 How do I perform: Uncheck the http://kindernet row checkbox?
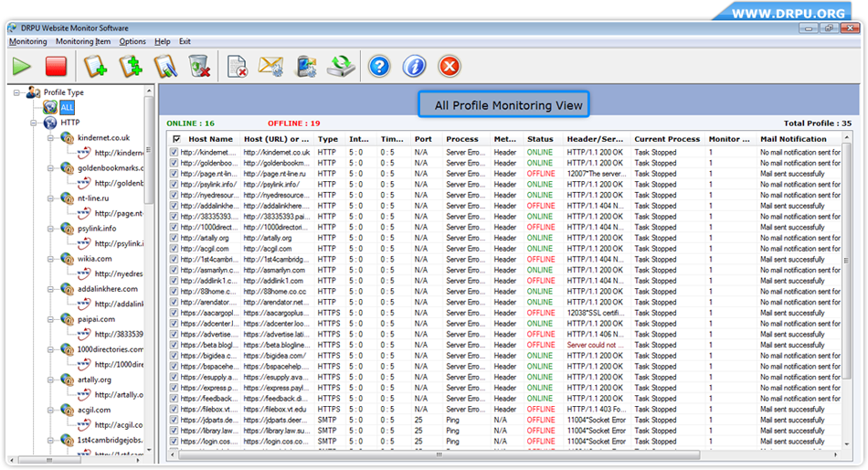tap(175, 152)
